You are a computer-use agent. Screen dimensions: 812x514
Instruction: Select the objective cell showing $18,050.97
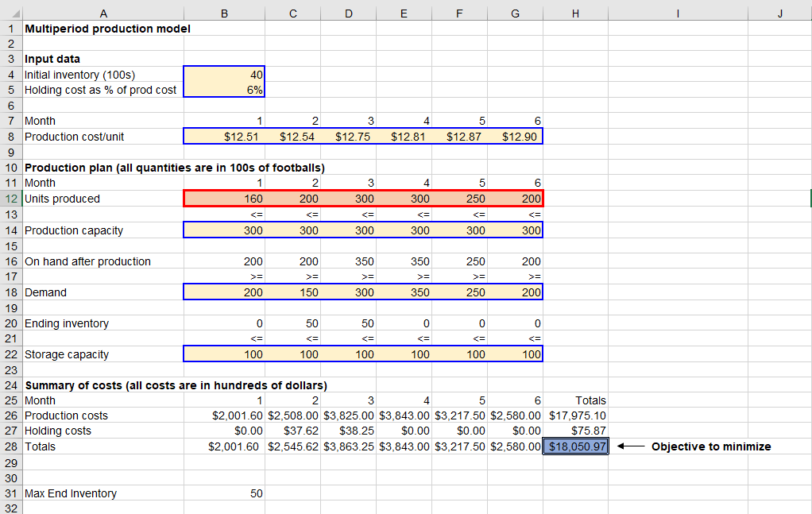[574, 446]
